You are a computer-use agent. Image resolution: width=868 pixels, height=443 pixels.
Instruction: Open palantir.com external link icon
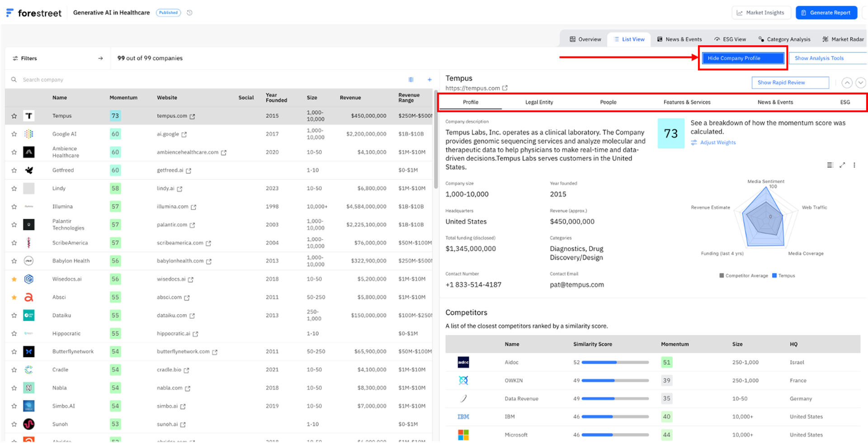pyautogui.click(x=192, y=225)
